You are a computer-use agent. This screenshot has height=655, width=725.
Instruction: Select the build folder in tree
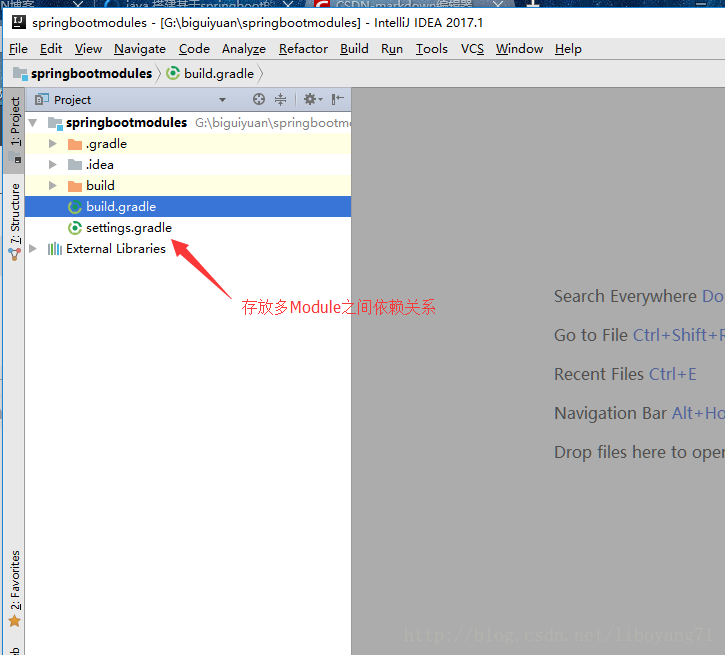pos(188,185)
